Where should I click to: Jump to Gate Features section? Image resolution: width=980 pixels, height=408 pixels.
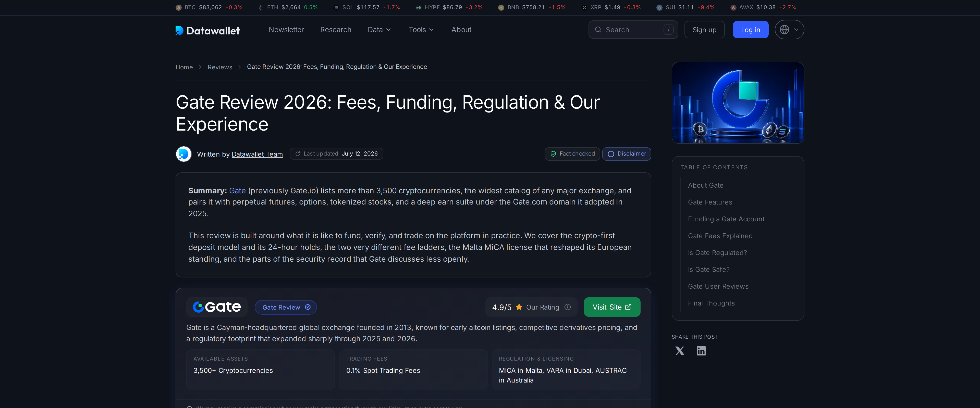click(x=710, y=202)
